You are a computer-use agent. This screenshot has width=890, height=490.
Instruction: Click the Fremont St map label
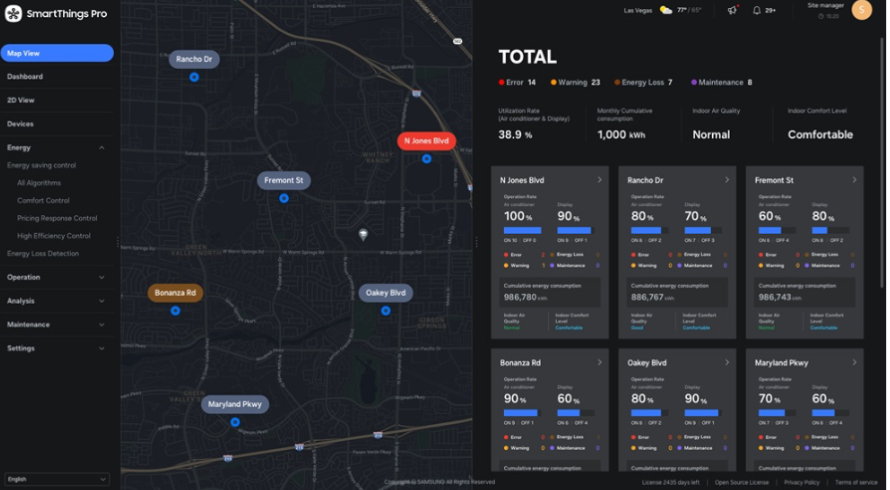(284, 181)
